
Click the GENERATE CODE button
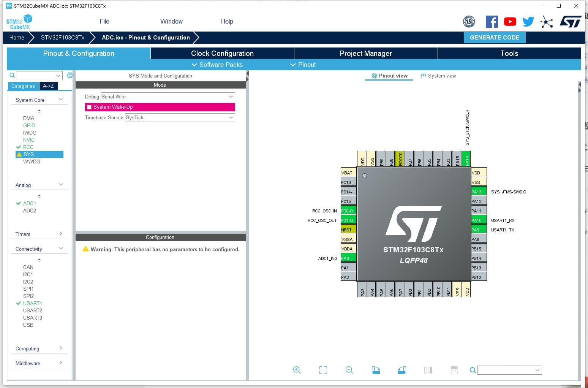(x=495, y=37)
